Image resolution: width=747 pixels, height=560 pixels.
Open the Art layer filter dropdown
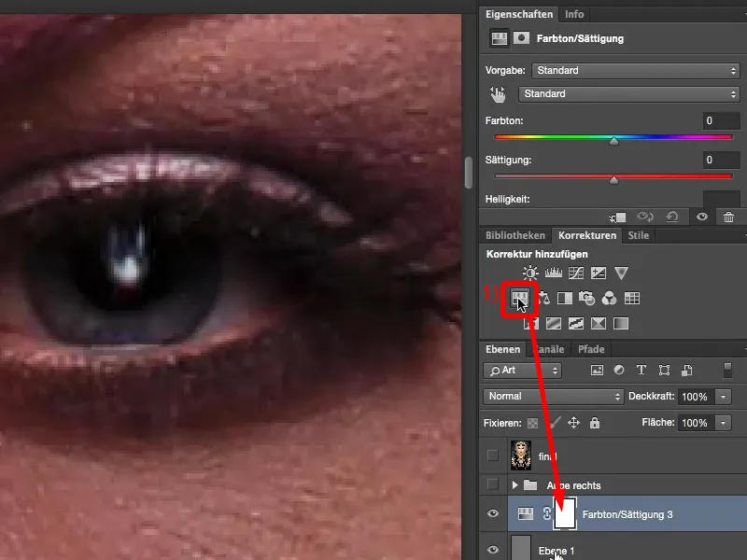(523, 371)
